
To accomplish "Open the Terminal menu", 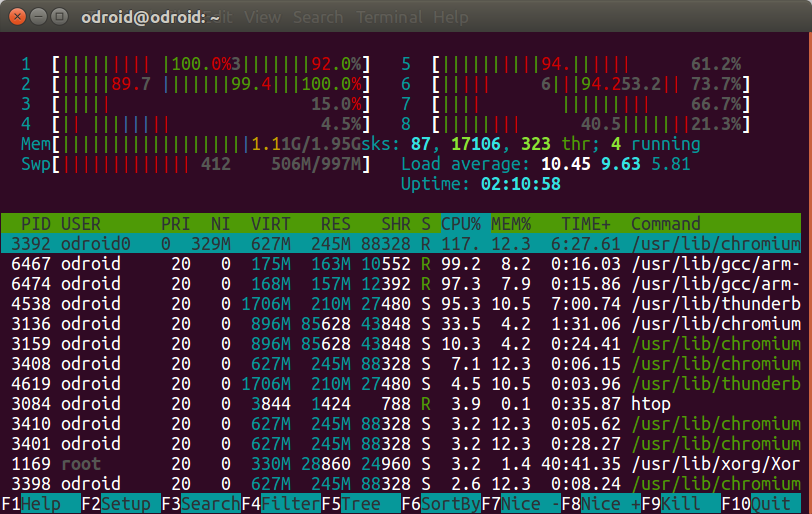I will point(389,17).
